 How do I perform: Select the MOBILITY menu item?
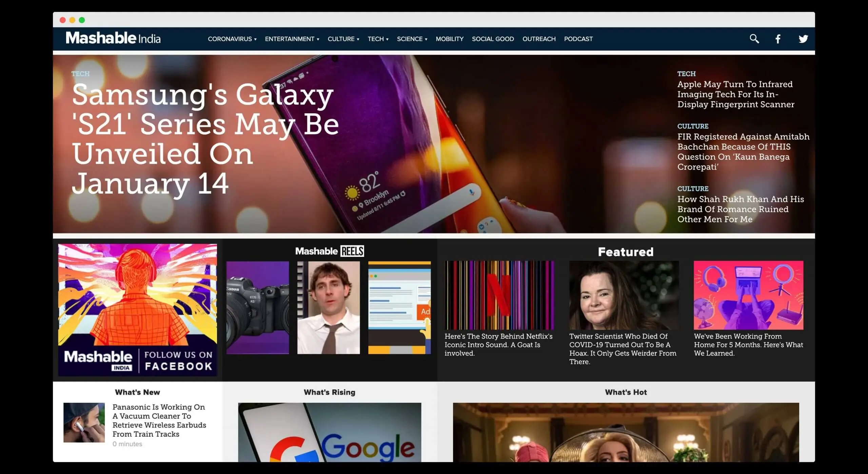click(x=450, y=39)
